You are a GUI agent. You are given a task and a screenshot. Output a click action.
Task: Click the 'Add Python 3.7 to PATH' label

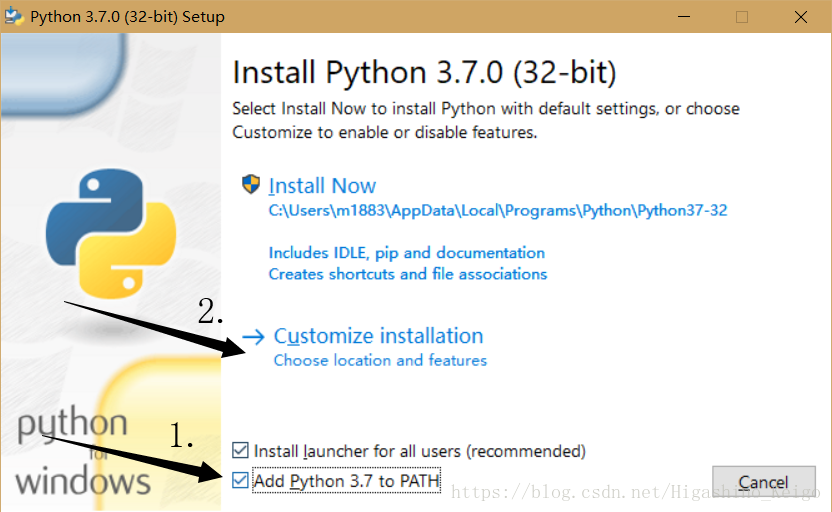[346, 481]
